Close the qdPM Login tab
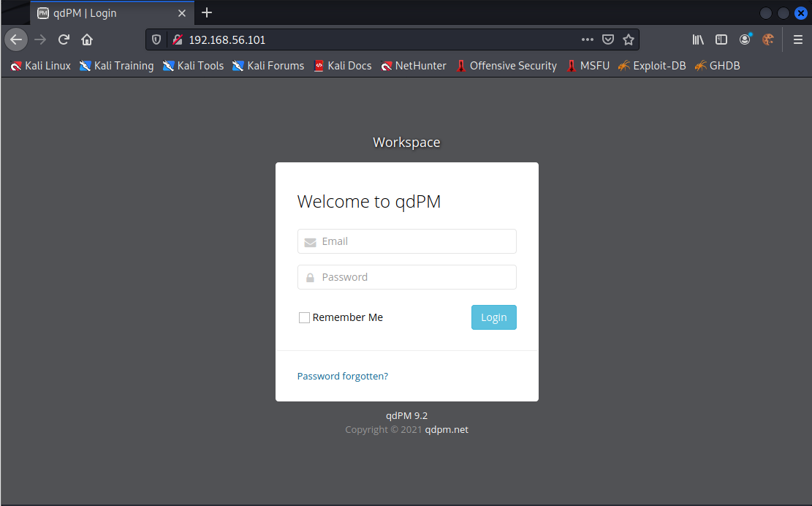This screenshot has height=506, width=812. [x=182, y=13]
